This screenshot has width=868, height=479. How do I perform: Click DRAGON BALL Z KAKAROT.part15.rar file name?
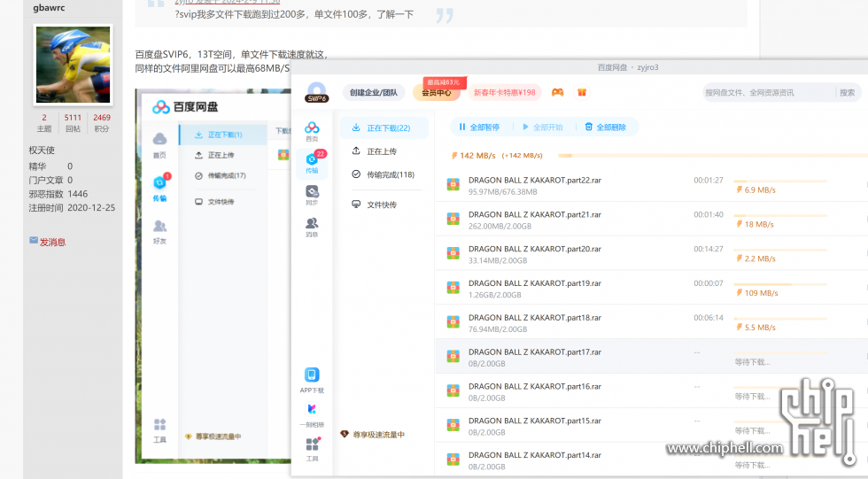535,421
